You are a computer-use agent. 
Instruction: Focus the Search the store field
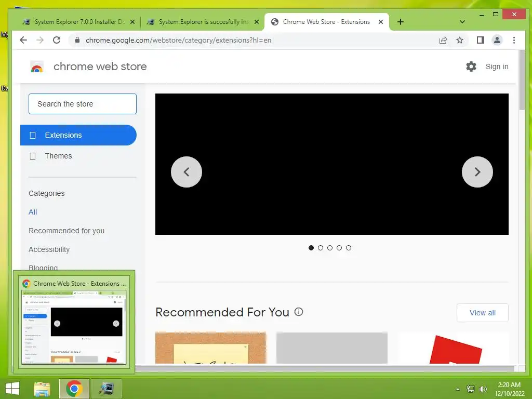pyautogui.click(x=83, y=104)
